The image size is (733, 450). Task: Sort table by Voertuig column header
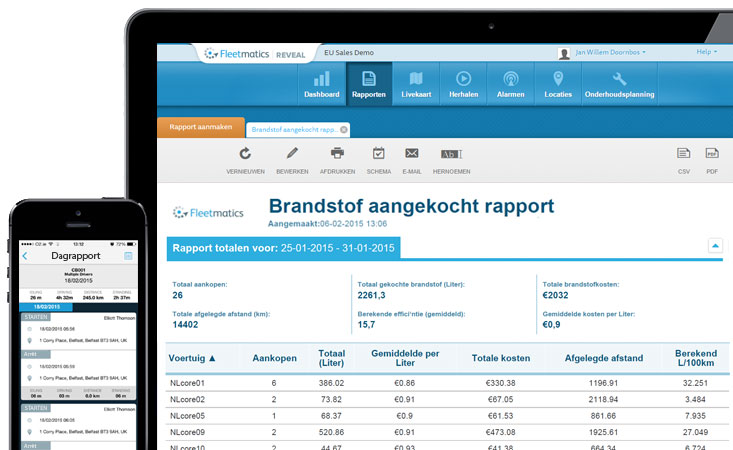tap(192, 358)
